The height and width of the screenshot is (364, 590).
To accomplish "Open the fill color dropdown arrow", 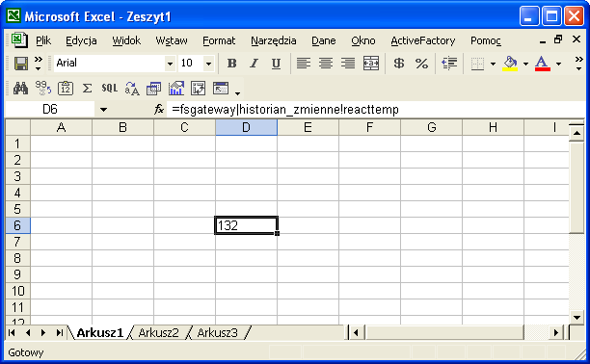I will coord(525,64).
